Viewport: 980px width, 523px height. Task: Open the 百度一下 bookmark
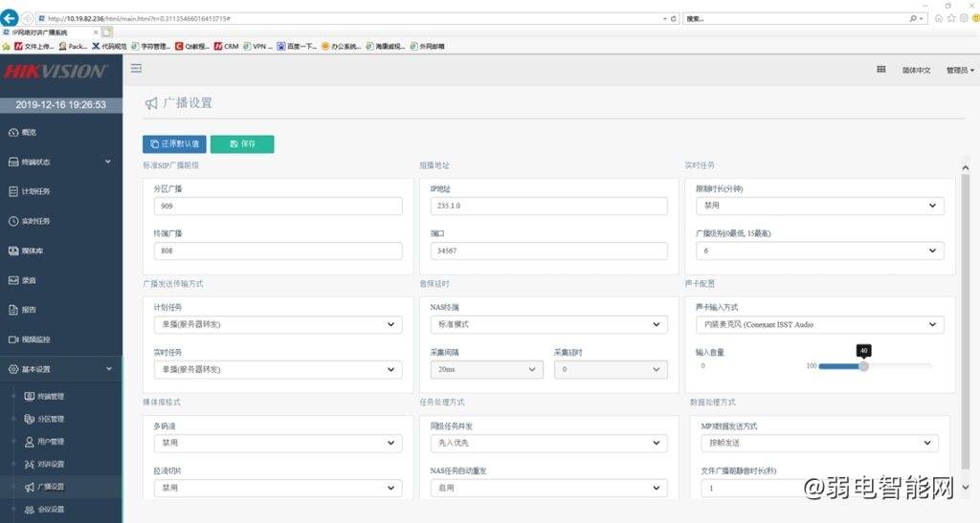(298, 46)
